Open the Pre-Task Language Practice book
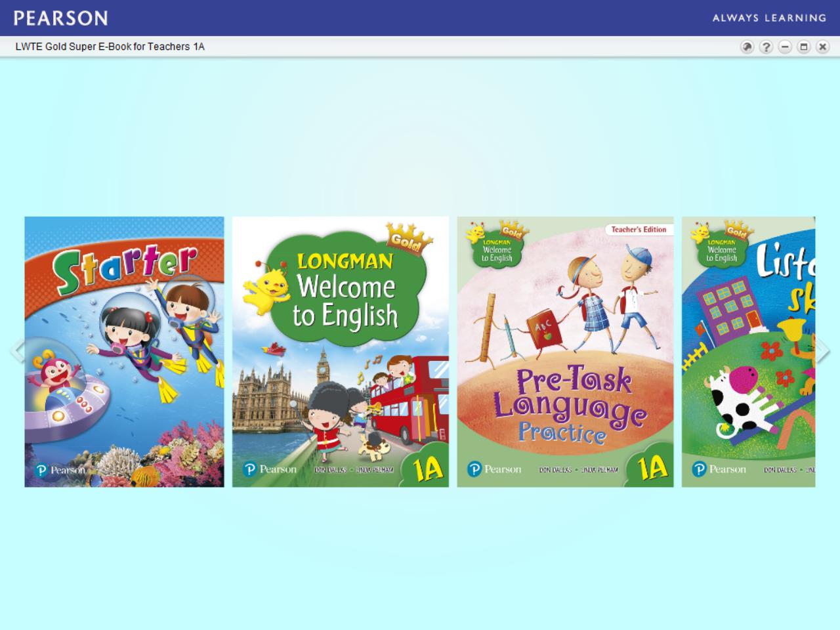The image size is (840, 630). 565,352
